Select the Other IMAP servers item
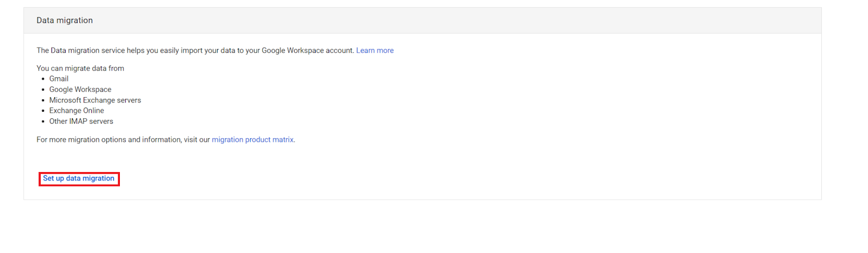Viewport: 868px width, 253px height. 81,121
